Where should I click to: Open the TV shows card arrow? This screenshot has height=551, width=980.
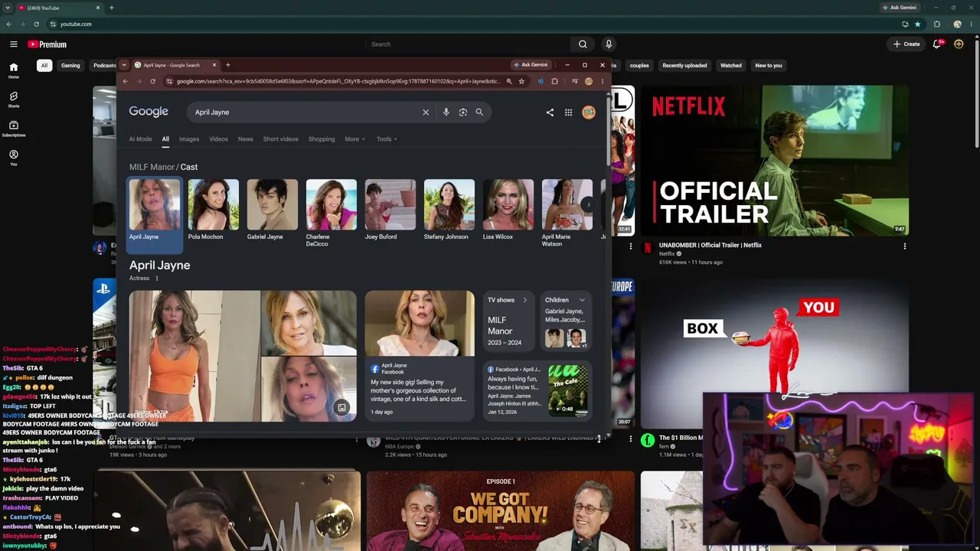pos(524,300)
